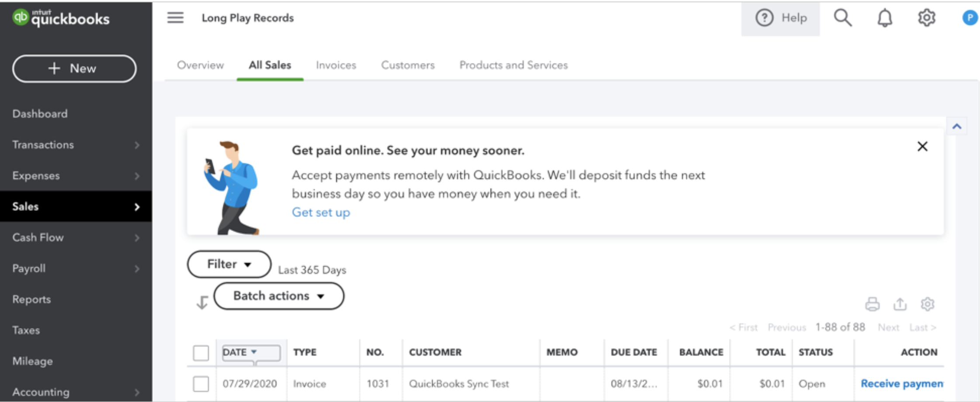This screenshot has width=980, height=402.
Task: Expand the Payroll menu
Action: [76, 268]
